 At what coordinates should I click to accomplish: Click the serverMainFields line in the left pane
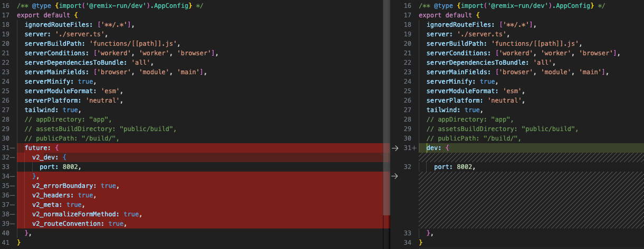116,72
